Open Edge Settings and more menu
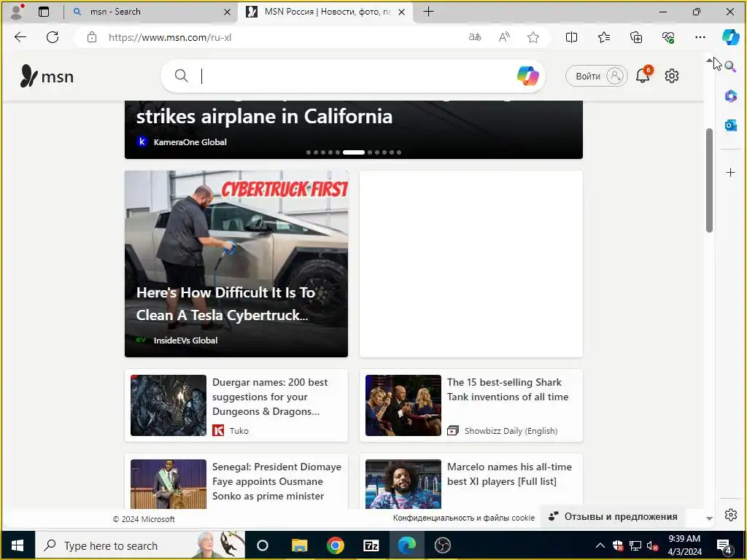The image size is (747, 560). coord(700,37)
